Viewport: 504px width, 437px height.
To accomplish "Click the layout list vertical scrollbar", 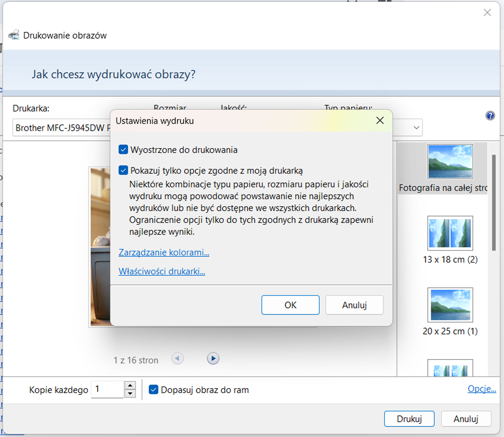I will (x=494, y=202).
